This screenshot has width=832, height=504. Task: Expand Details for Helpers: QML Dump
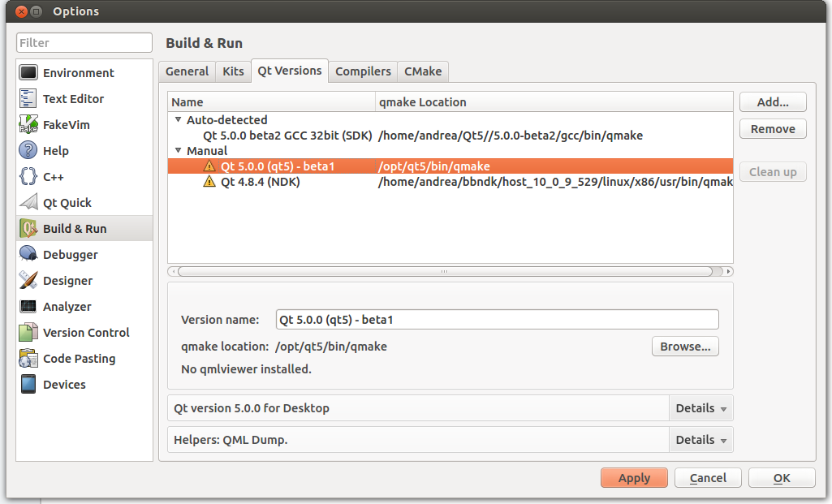[701, 440]
